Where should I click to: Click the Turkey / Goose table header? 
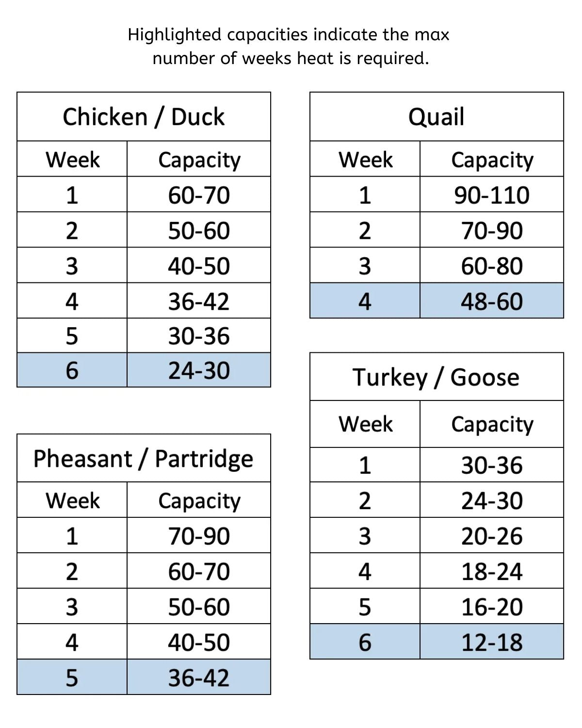tap(436, 377)
